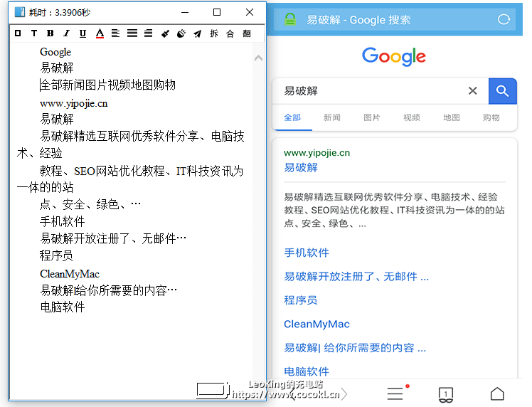Click the 全部新闻图片视频地图购物 text line
Image resolution: width=532 pixels, height=407 pixels.
108,85
